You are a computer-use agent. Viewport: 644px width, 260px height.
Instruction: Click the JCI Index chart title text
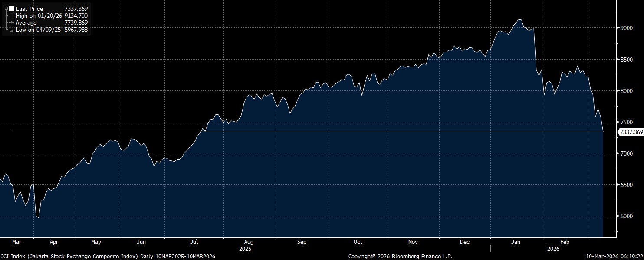click(x=108, y=257)
